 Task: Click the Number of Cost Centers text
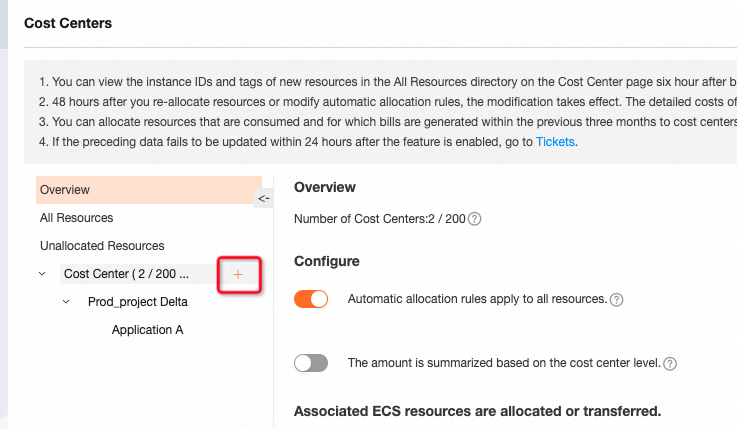(x=379, y=220)
